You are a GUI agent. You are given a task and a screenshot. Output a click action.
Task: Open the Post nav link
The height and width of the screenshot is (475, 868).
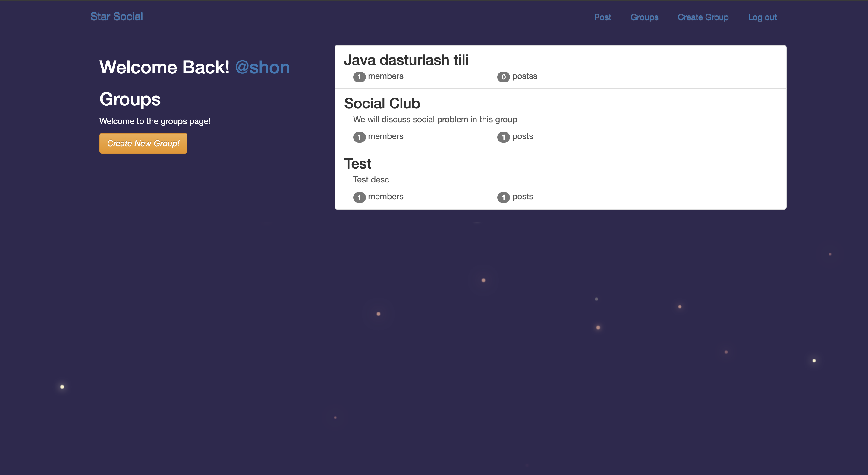pos(602,17)
